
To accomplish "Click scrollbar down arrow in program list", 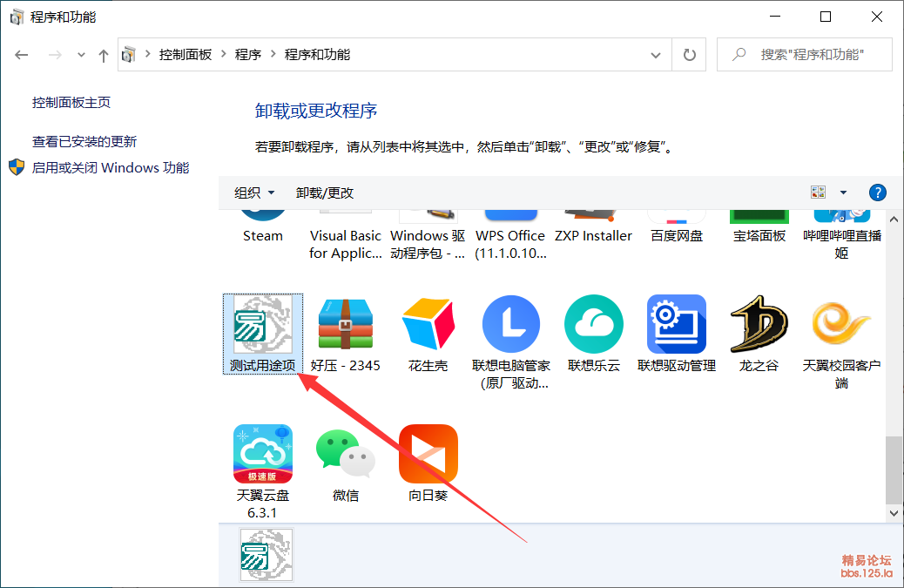I will point(894,513).
